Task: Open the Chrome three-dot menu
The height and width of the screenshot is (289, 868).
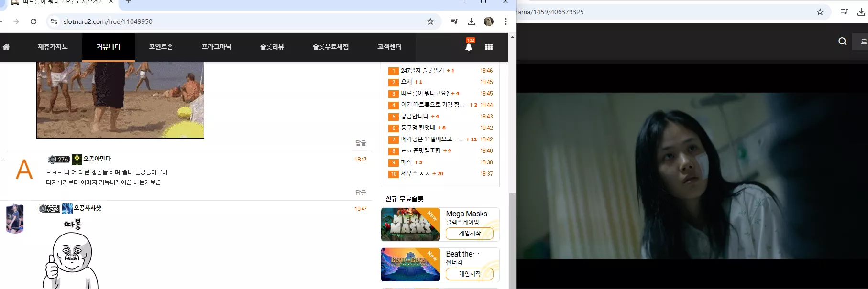Action: tap(506, 21)
